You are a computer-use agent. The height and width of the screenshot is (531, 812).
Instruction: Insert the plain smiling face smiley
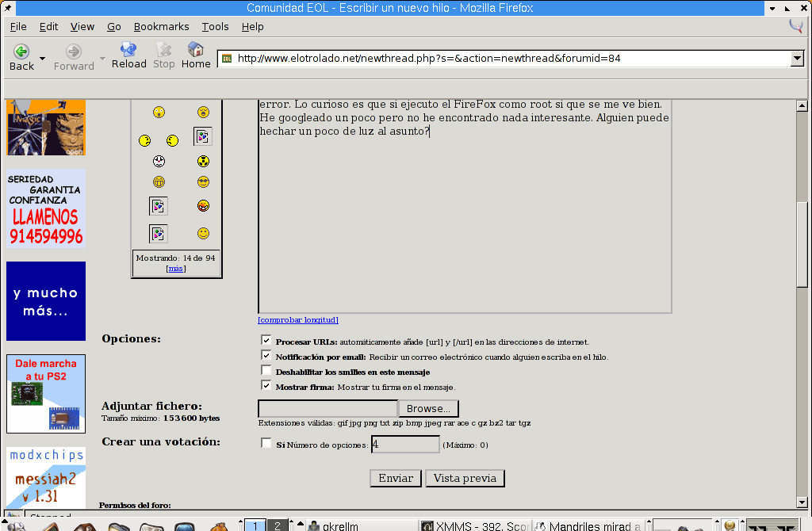tap(203, 234)
